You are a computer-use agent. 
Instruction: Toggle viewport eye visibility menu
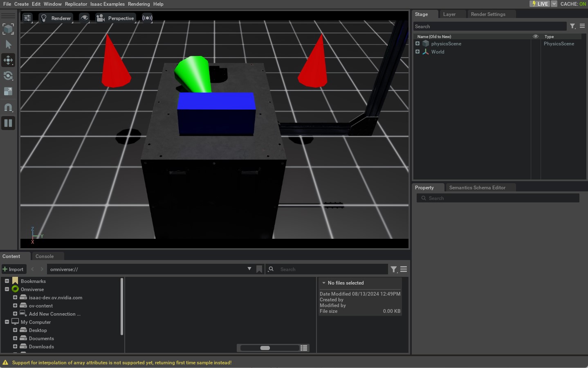84,18
